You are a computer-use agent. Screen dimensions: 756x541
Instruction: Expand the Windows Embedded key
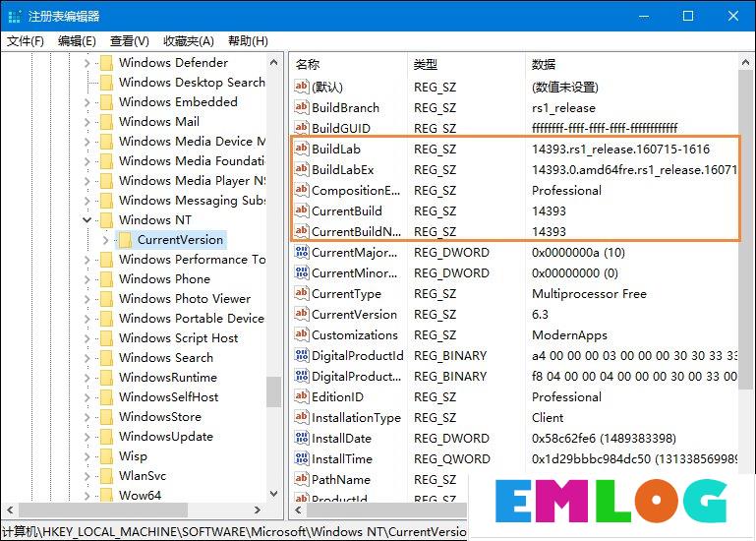(87, 102)
